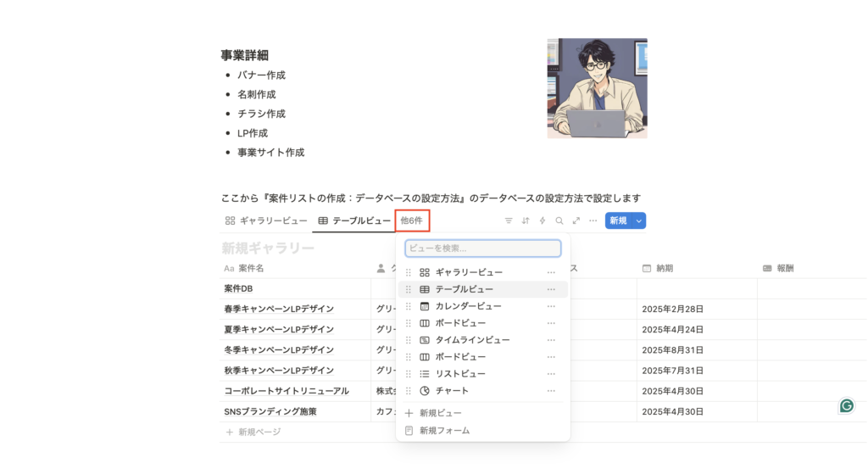
Task: Click the magnifier search icon in database toolbar
Action: pyautogui.click(x=559, y=221)
